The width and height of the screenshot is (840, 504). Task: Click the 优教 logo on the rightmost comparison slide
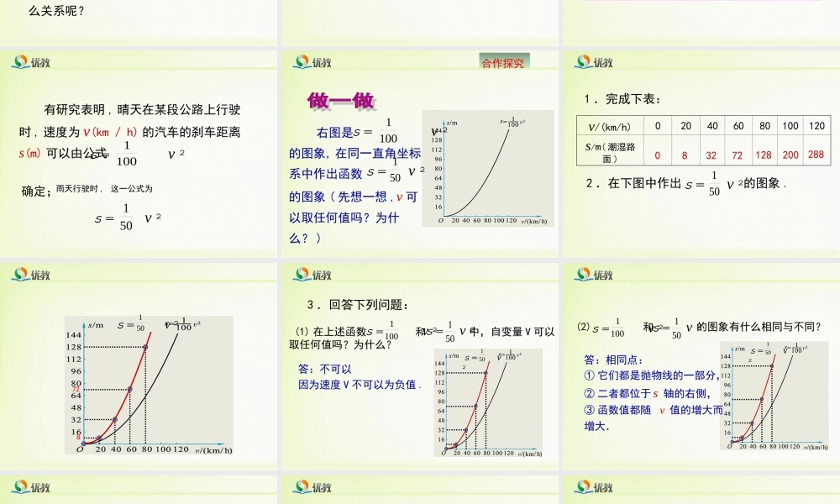click(593, 275)
